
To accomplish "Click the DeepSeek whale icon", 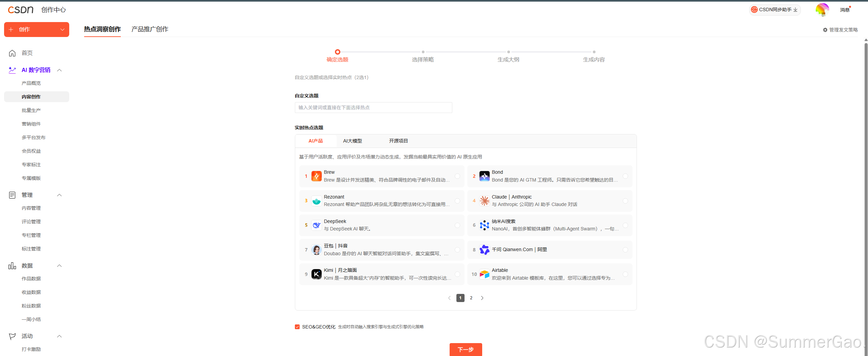I will 316,225.
